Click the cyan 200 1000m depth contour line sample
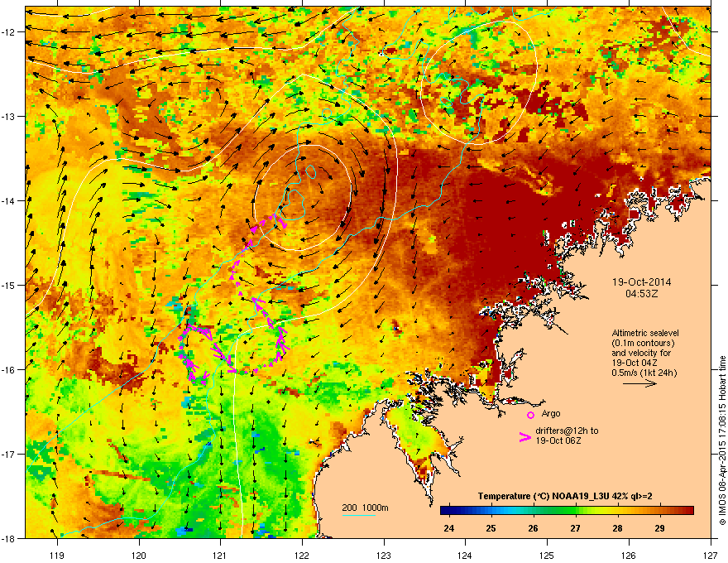728x563 pixels. click(x=358, y=515)
